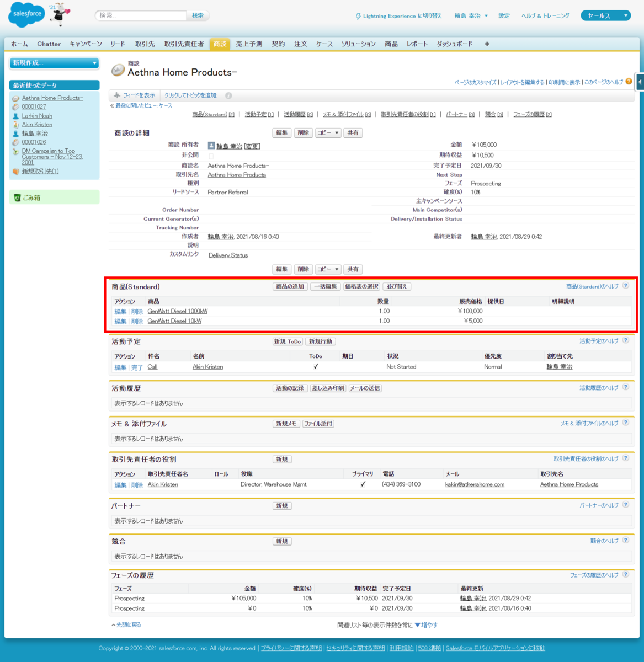Click the [変更] owner change link
The width and height of the screenshot is (644, 662).
(x=252, y=146)
